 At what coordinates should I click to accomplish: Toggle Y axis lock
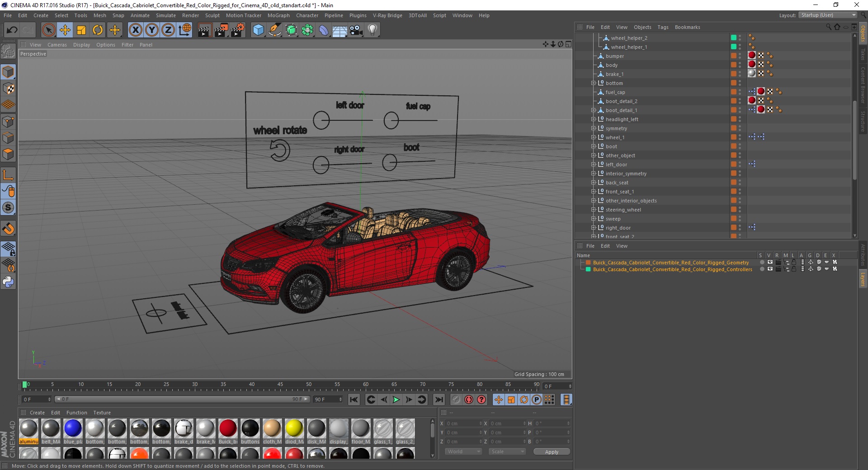(152, 30)
